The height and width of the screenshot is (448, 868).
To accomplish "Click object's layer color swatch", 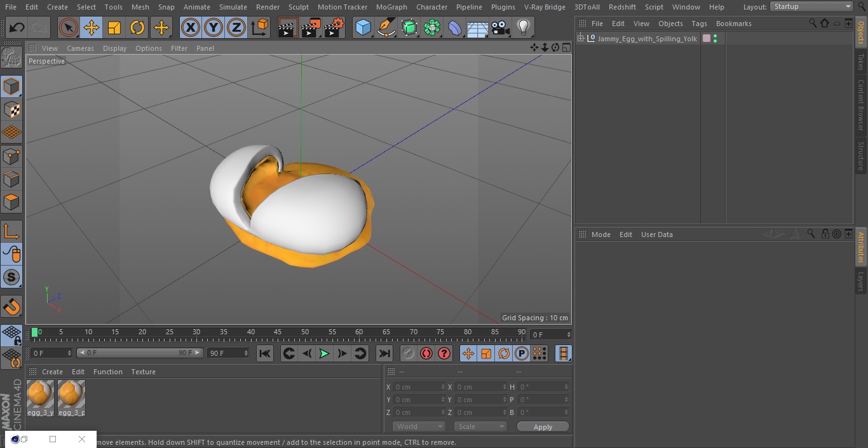I will click(x=707, y=39).
